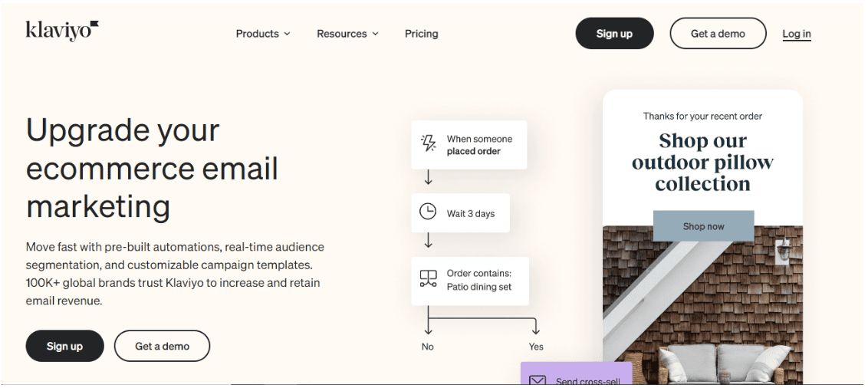The image size is (868, 388).
Task: Click the lightning bolt trigger icon
Action: [428, 143]
